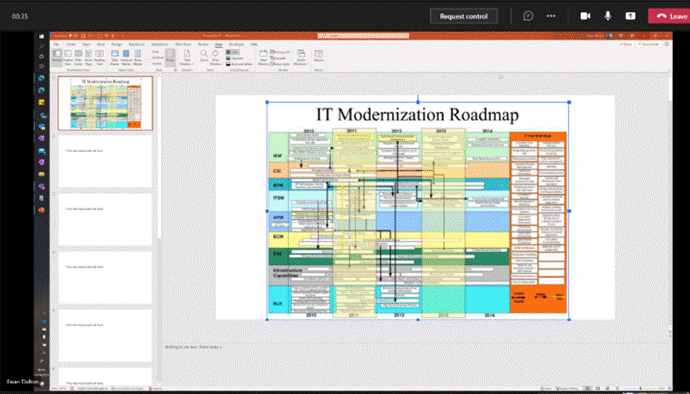Expand the Fit/New Window direction dropdown
This screenshot has height=394, width=690.
187,58
